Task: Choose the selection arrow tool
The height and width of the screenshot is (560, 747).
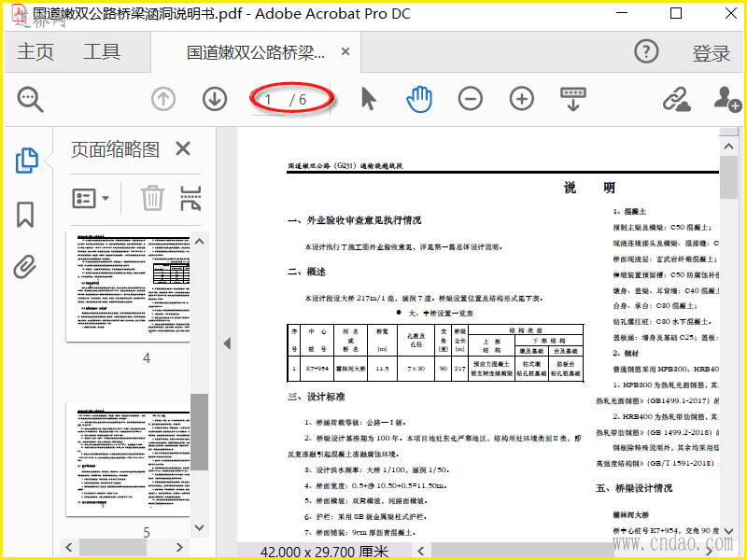Action: coord(368,99)
